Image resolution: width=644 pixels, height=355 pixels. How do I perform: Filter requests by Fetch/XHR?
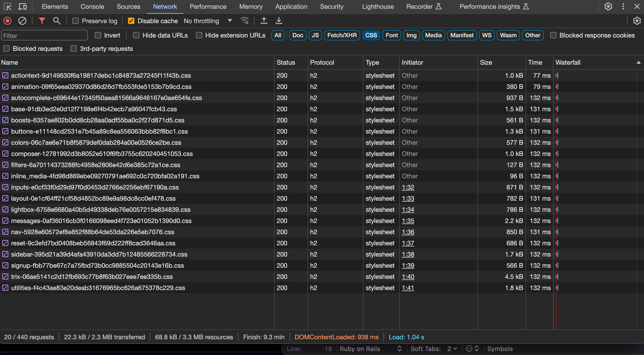pyautogui.click(x=342, y=35)
